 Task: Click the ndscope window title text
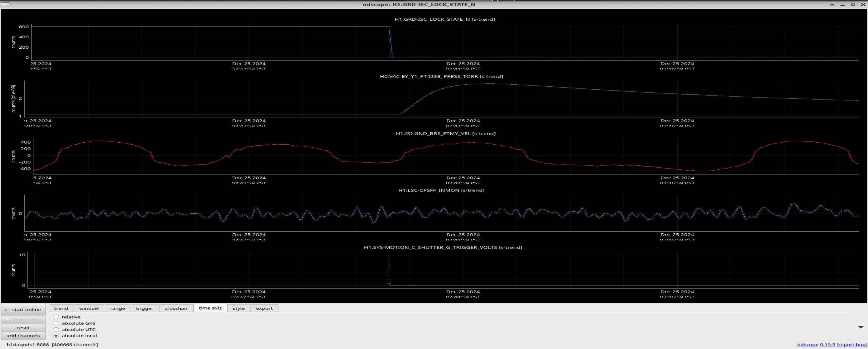(x=419, y=4)
